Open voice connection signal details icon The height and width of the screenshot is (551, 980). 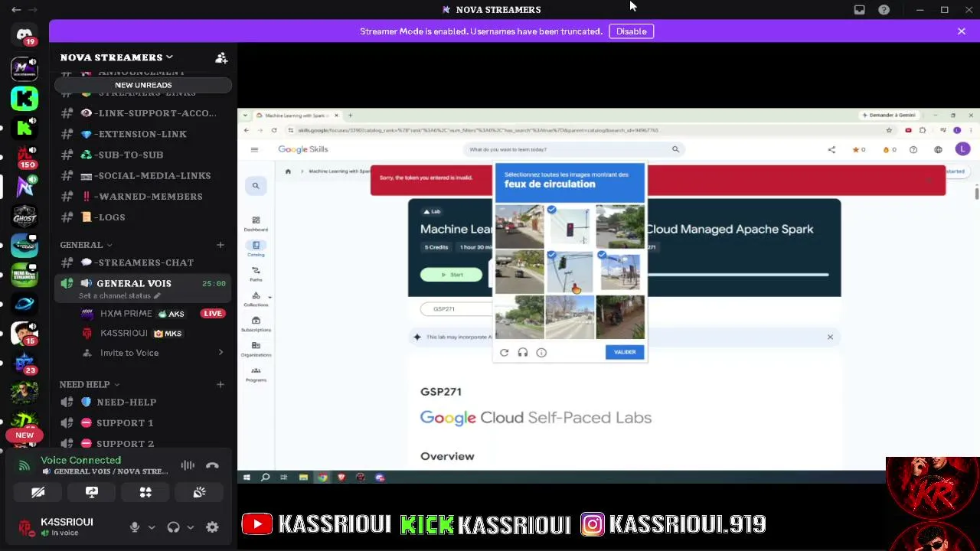tap(24, 465)
